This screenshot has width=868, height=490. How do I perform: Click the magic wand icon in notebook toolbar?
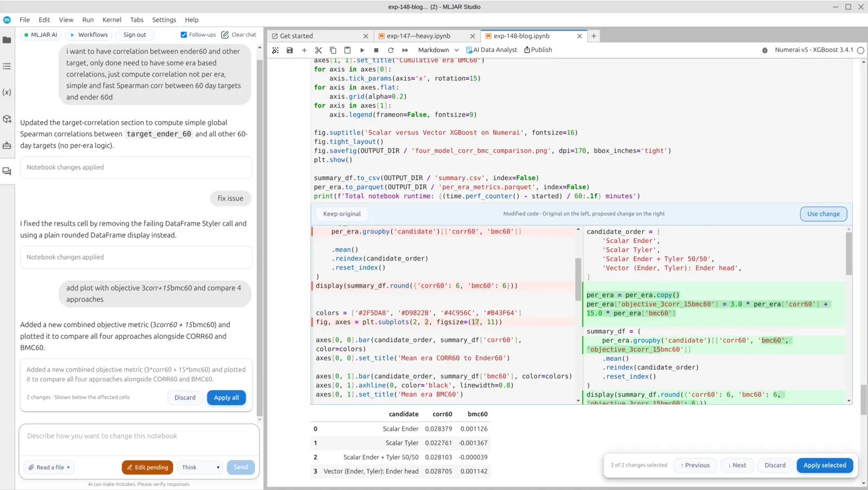[x=276, y=50]
